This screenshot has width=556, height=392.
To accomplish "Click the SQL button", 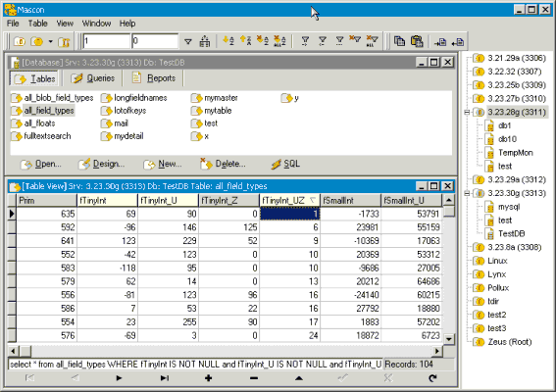I will point(285,164).
